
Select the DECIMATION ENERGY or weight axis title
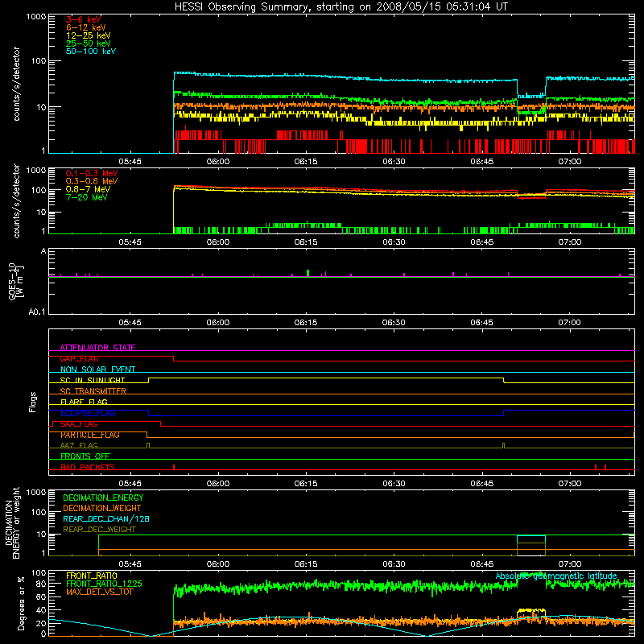click(12, 522)
